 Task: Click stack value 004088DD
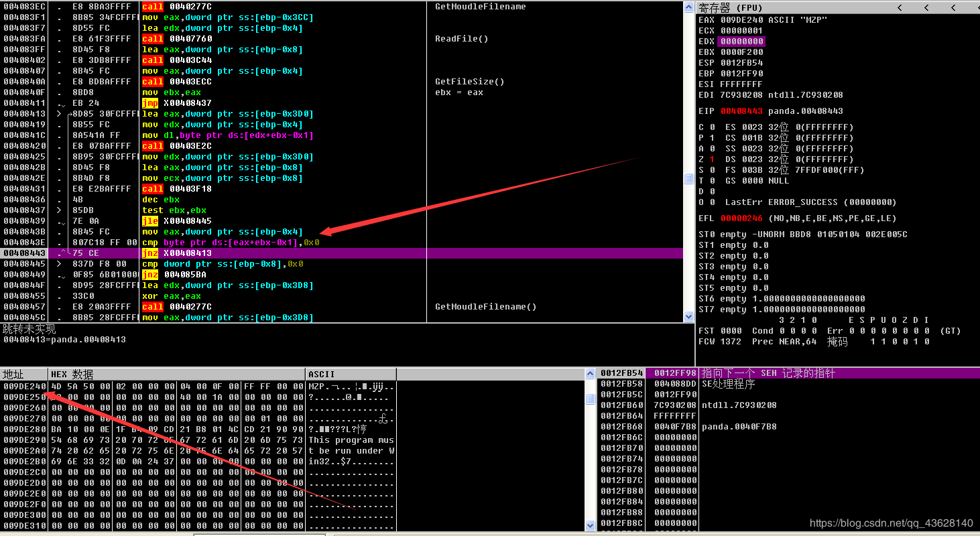(676, 385)
